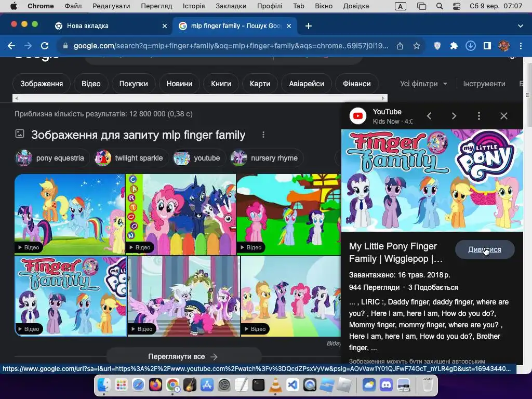Go to previous image in preview panel
This screenshot has width=532, height=399.
point(429,116)
